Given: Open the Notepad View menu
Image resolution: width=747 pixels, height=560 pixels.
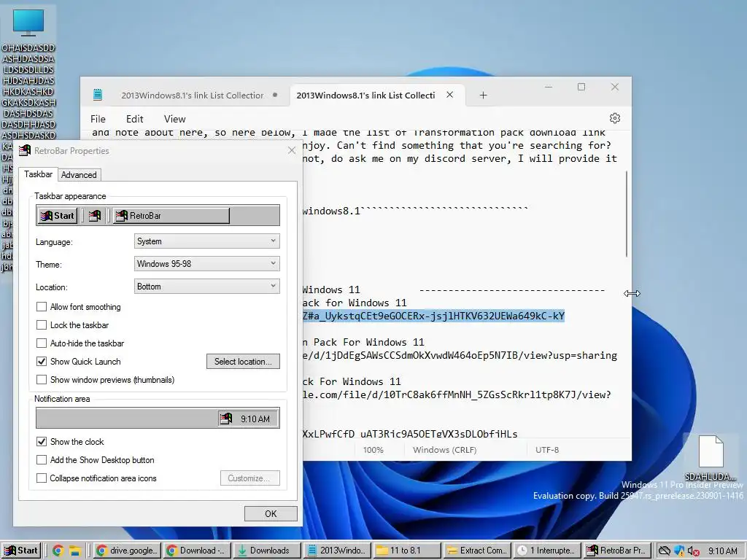Looking at the screenshot, I should [x=174, y=119].
